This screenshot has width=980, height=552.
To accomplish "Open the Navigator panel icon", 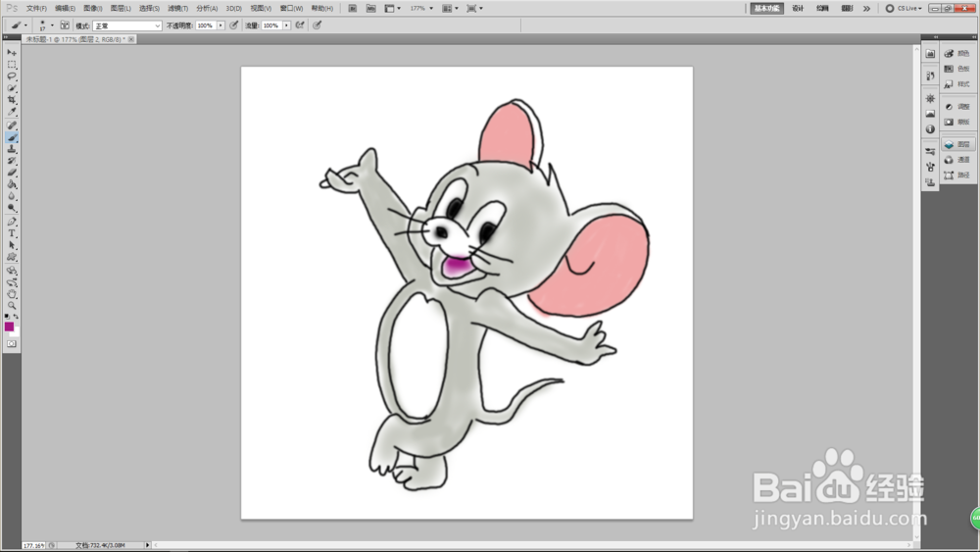I will click(930, 99).
